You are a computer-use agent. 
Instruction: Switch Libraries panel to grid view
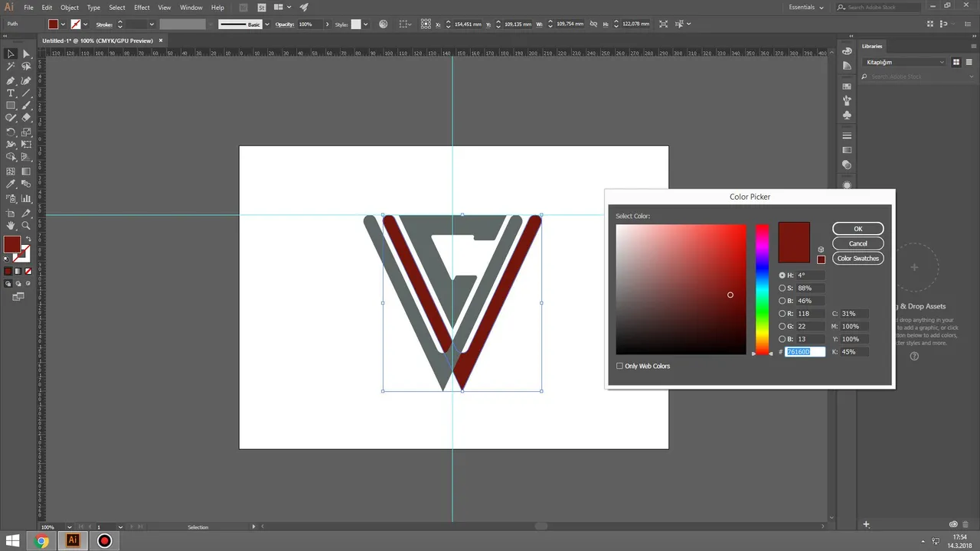point(955,62)
